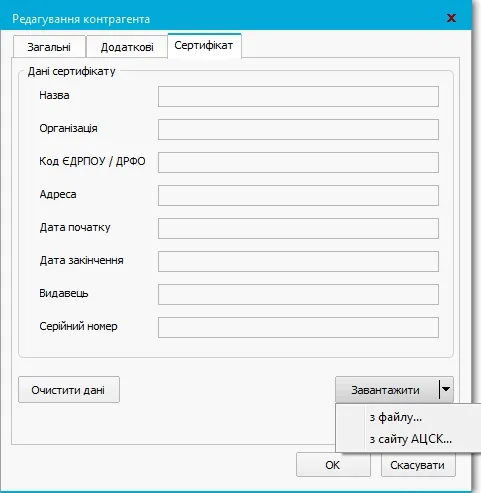
Task: Focus the Організація text field
Action: tap(298, 130)
